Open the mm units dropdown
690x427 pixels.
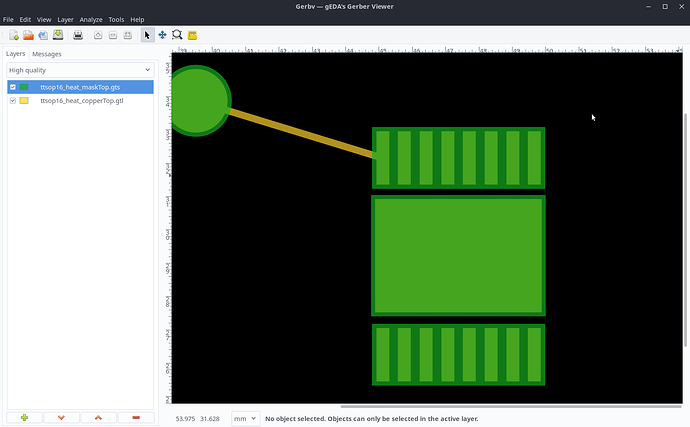coord(245,418)
